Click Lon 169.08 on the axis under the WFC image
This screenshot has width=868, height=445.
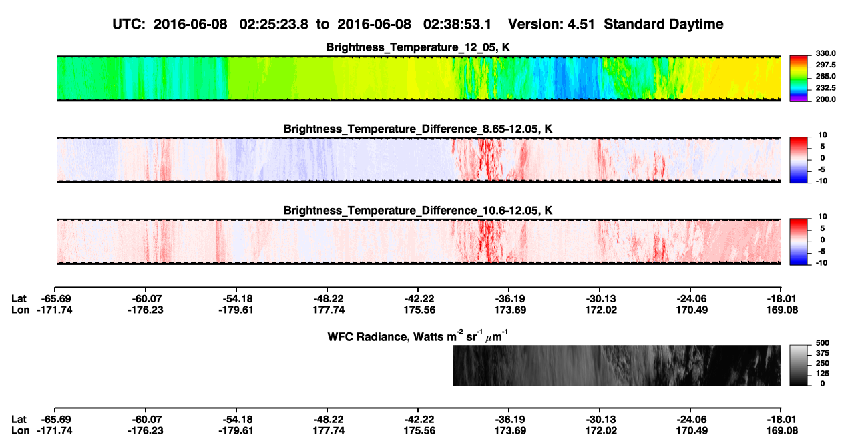781,430
